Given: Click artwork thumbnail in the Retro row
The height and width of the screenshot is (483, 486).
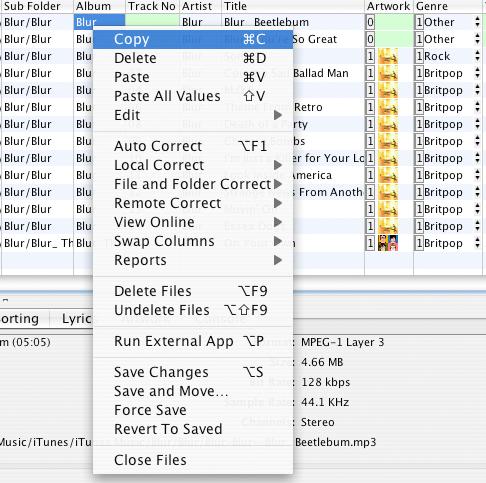Looking at the screenshot, I should tap(388, 107).
